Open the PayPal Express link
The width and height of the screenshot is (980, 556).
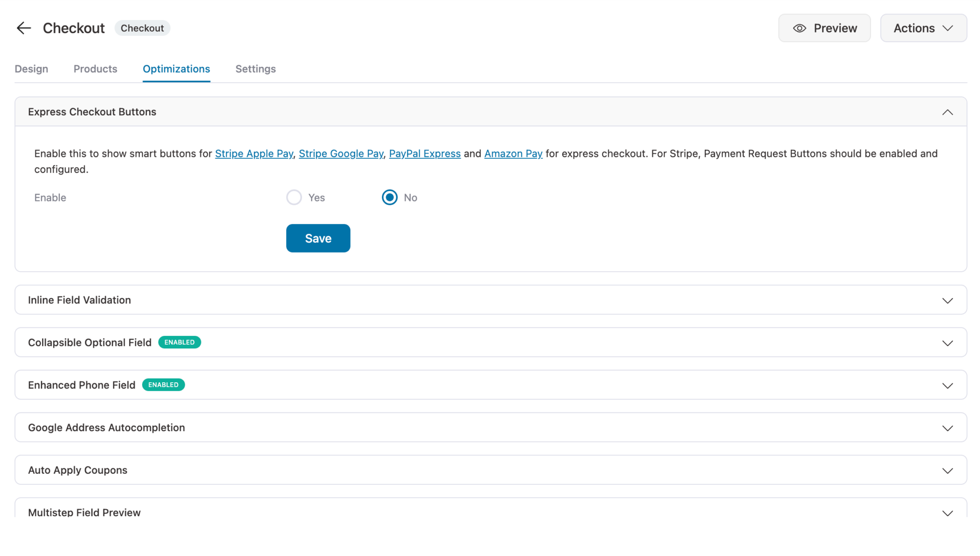pyautogui.click(x=424, y=154)
